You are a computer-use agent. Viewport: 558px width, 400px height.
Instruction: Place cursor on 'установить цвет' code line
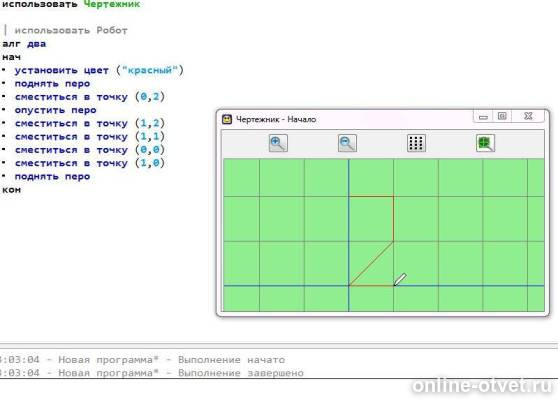click(93, 70)
